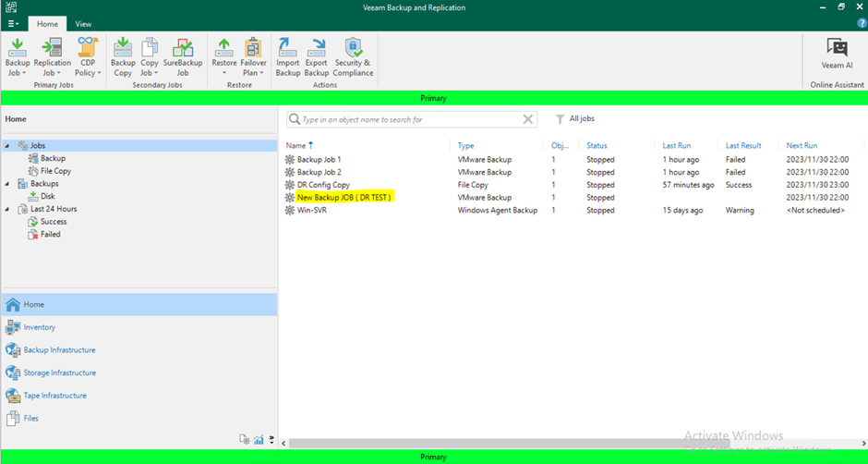The height and width of the screenshot is (464, 868).
Task: Collapse the Last 24 Hours tree node
Action: [x=6, y=209]
